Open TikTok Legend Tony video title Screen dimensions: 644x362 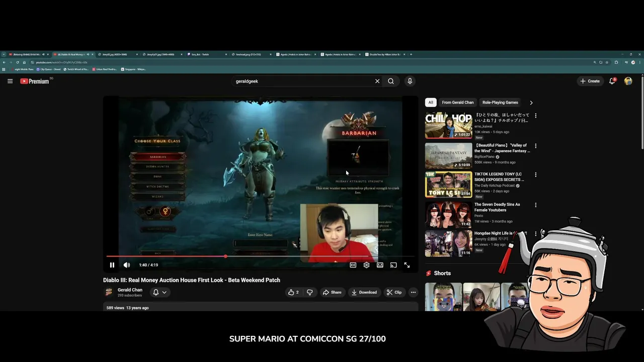click(499, 176)
